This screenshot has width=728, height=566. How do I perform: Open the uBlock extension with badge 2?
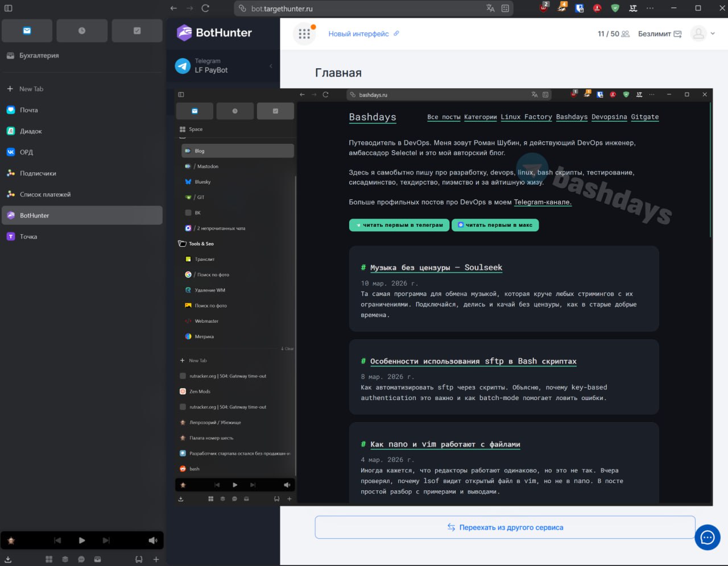point(544,8)
